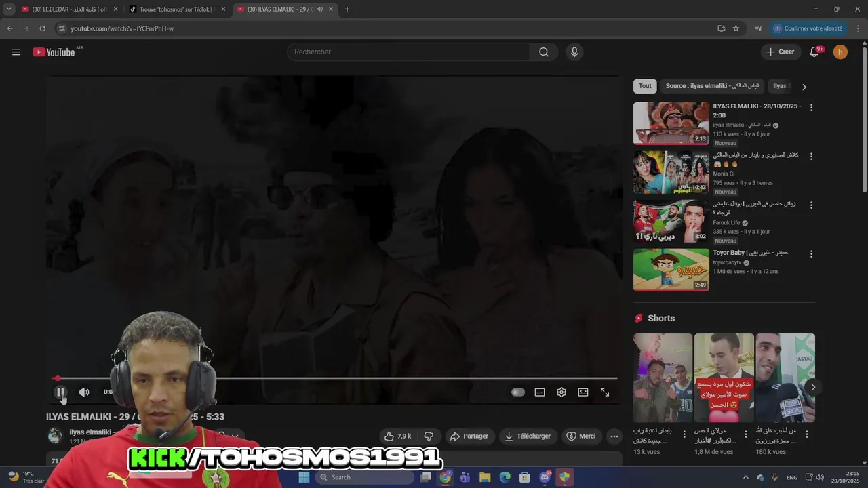Viewport: 868px width, 488px height.
Task: Open the Chrome three-dot menu
Action: tap(859, 28)
